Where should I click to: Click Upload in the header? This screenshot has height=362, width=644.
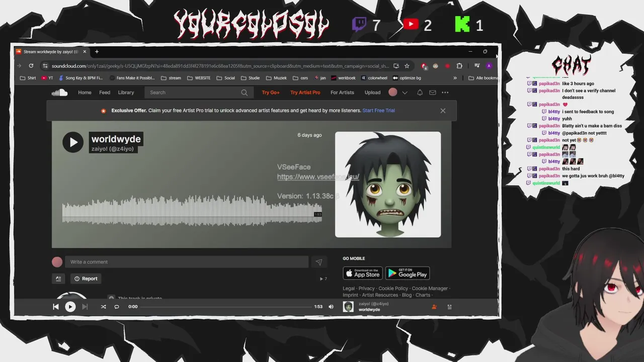click(x=372, y=93)
